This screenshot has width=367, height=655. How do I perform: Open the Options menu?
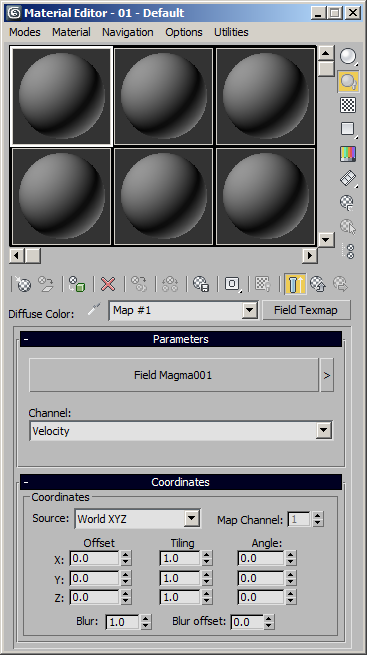click(x=184, y=32)
